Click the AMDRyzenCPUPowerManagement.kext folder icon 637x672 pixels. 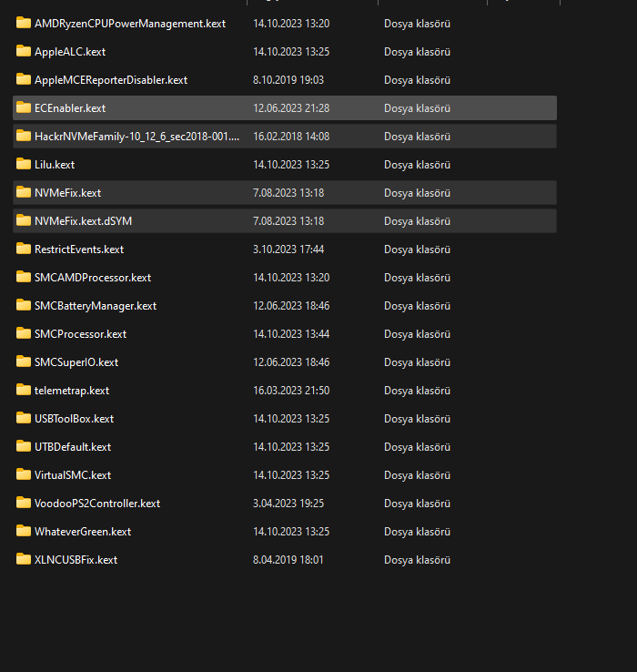pyautogui.click(x=24, y=23)
